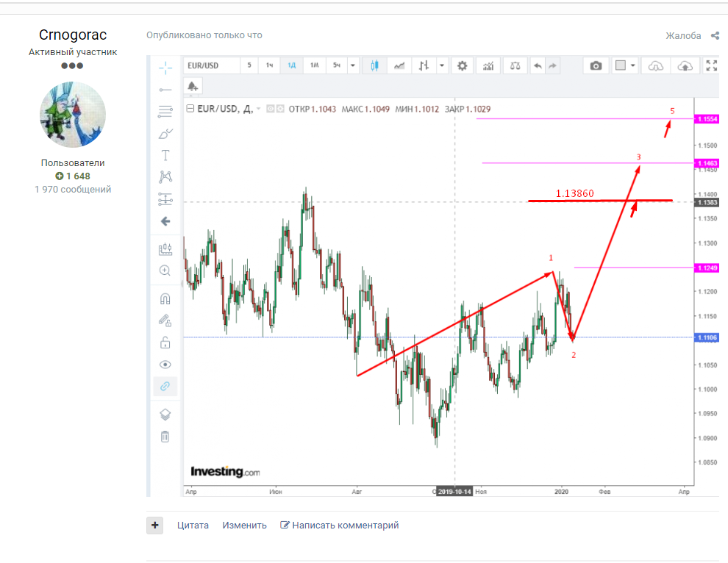Click the 1.1249 magenta price label
The image size is (728, 563).
707,268
